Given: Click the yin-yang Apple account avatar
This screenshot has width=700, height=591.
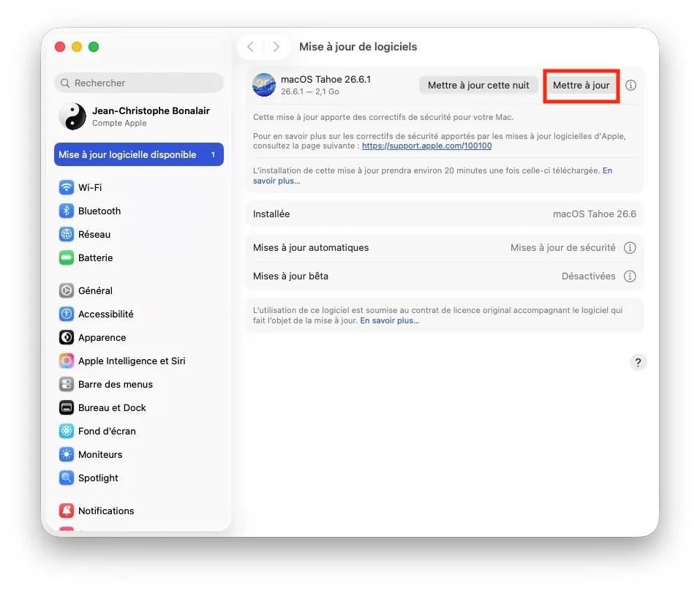Looking at the screenshot, I should [x=72, y=116].
